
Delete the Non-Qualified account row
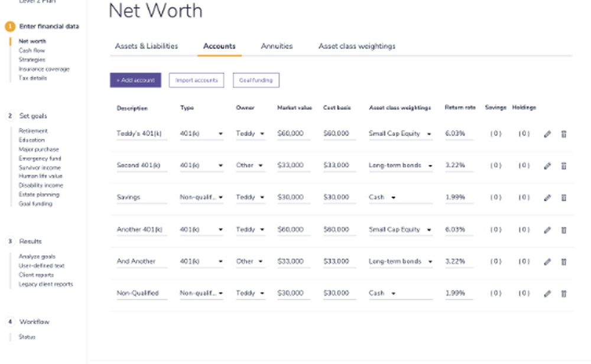563,294
